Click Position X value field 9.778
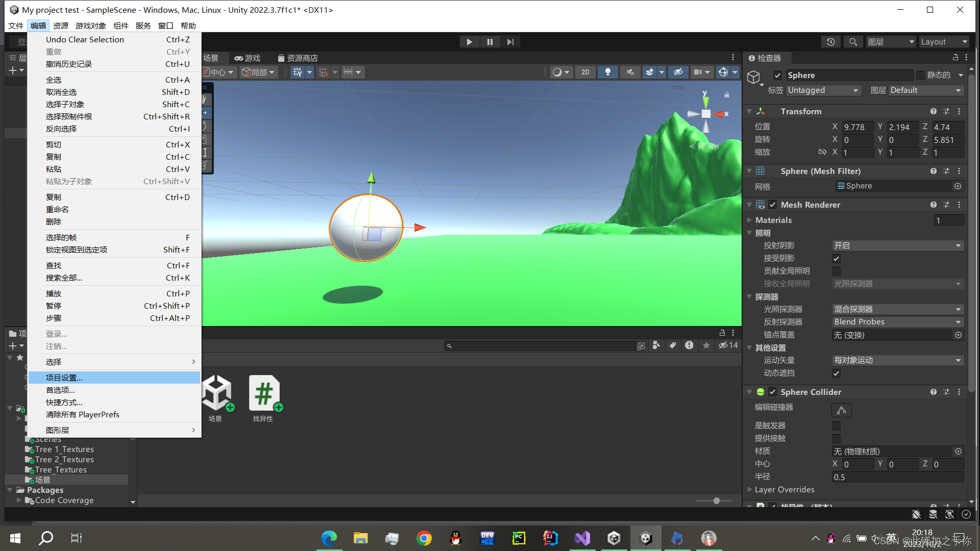Viewport: 980px width, 551px height. [858, 127]
